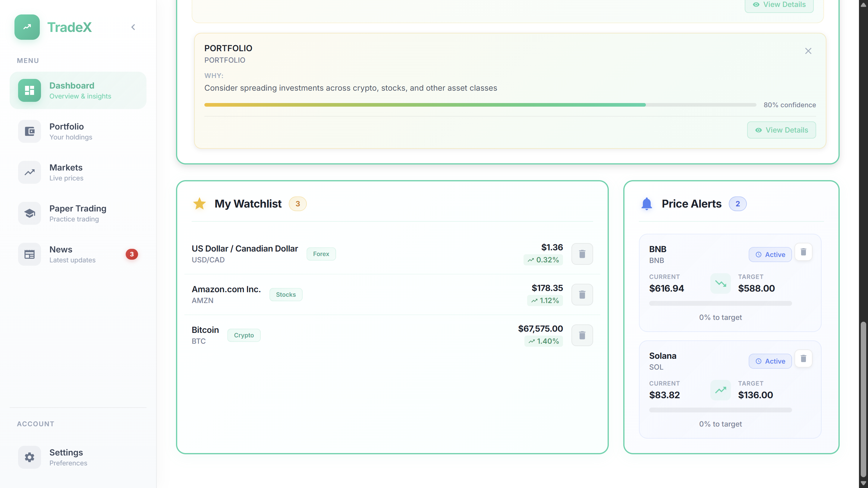Delete USD/CAD from the watchlist

582,254
